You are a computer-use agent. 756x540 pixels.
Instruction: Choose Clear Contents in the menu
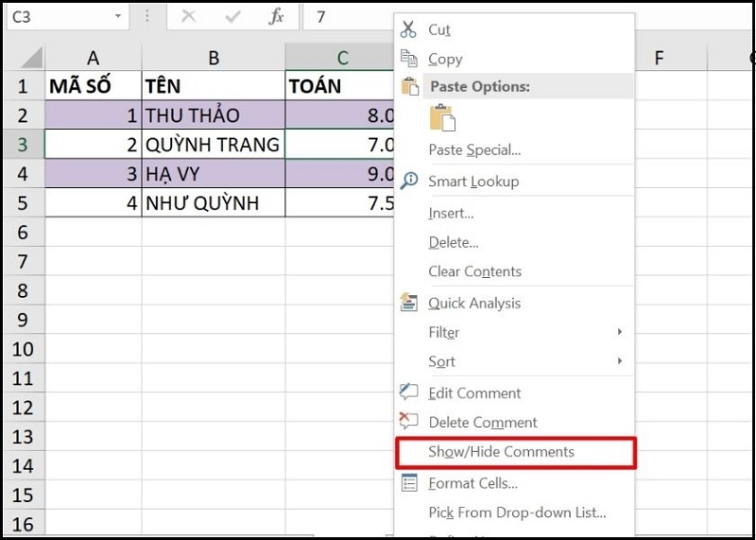[x=474, y=271]
